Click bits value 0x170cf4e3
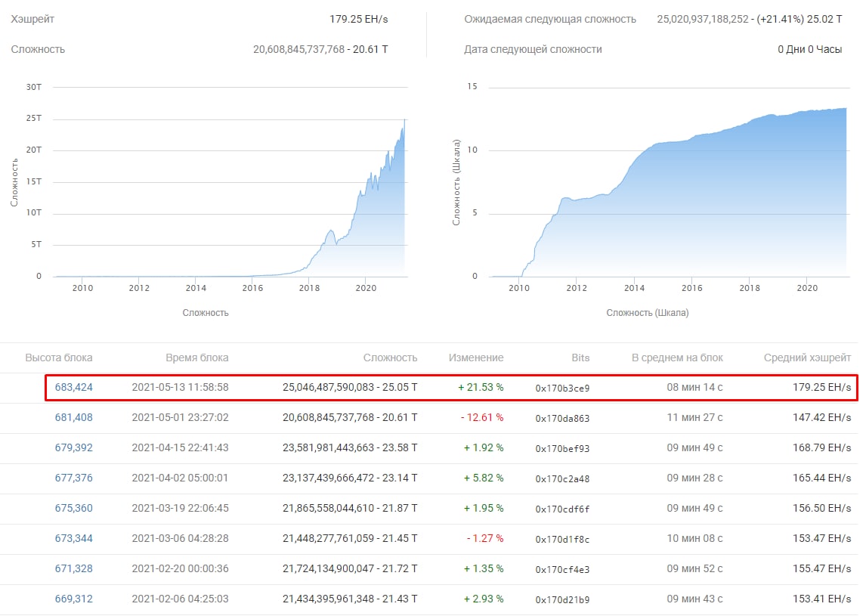The width and height of the screenshot is (866, 616). tap(562, 570)
